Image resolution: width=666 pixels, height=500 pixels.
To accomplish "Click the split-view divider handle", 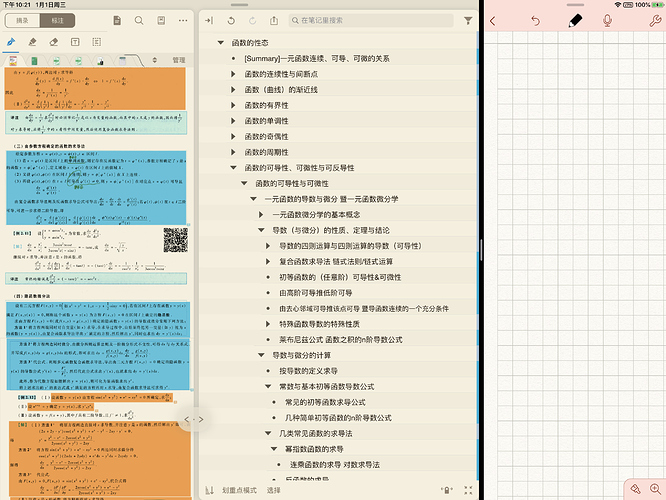I will point(481,250).
